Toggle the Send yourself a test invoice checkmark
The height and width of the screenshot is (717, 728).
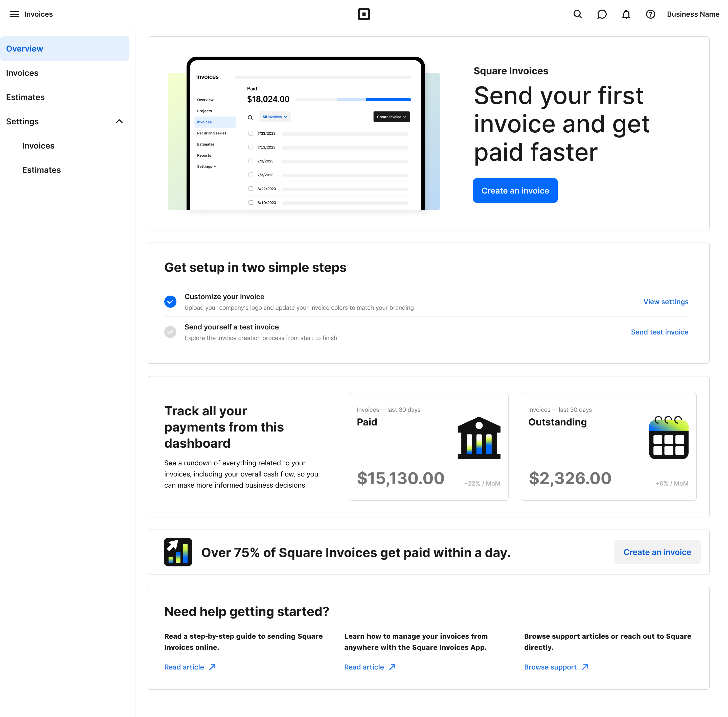pos(170,332)
